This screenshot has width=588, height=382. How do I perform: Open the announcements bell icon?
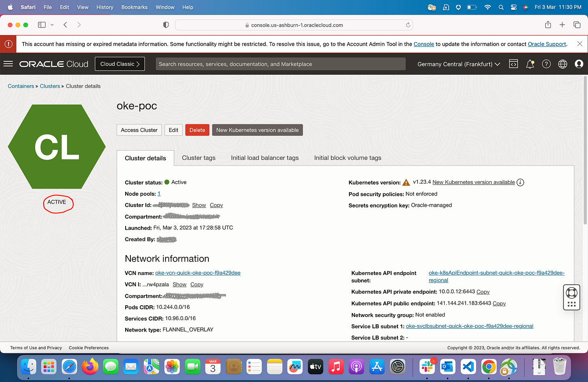(530, 64)
